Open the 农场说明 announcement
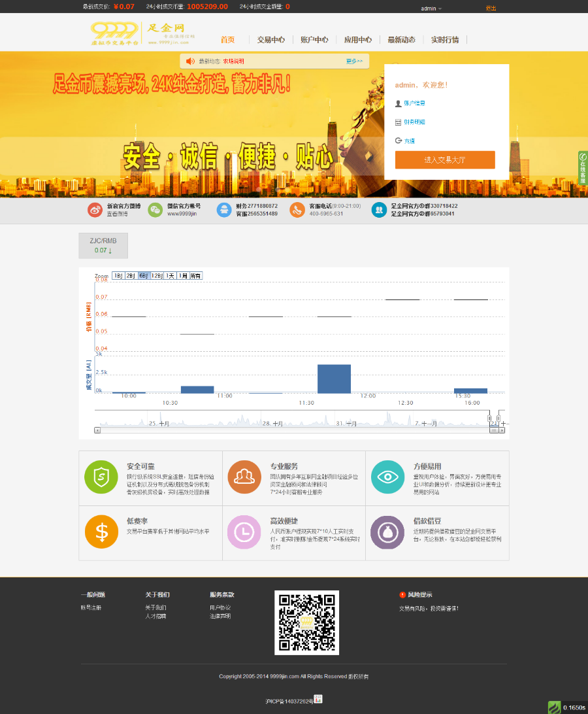 click(x=233, y=61)
